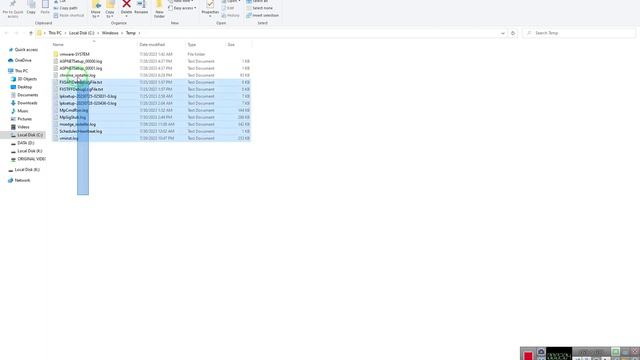
Task: Open the address bar history dropdown
Action: (x=503, y=33)
